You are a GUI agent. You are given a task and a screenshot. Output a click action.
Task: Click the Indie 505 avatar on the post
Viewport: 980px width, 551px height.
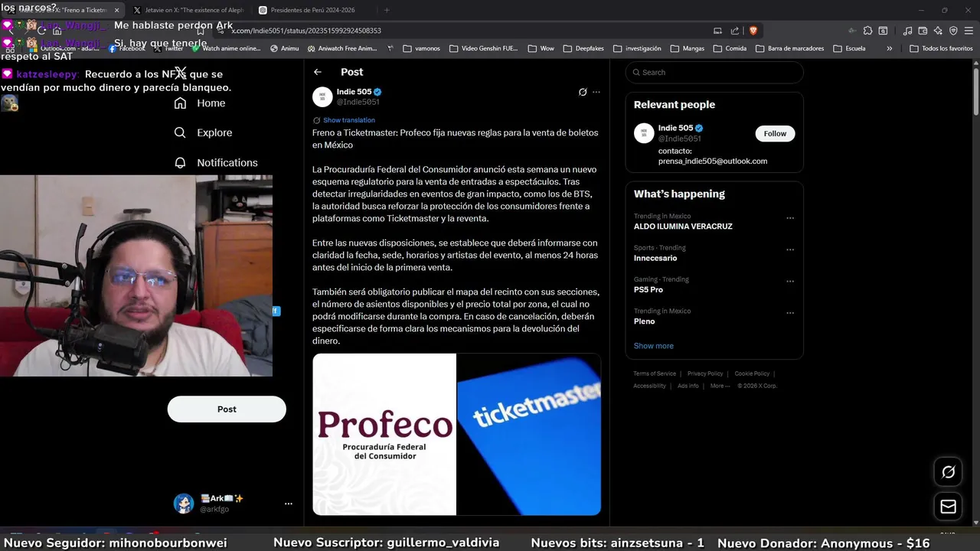click(x=322, y=96)
